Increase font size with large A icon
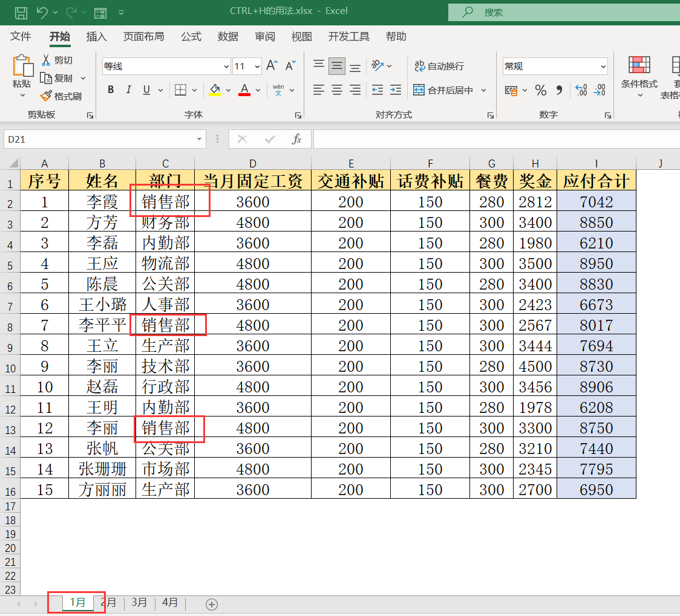The height and width of the screenshot is (616, 680). click(272, 66)
